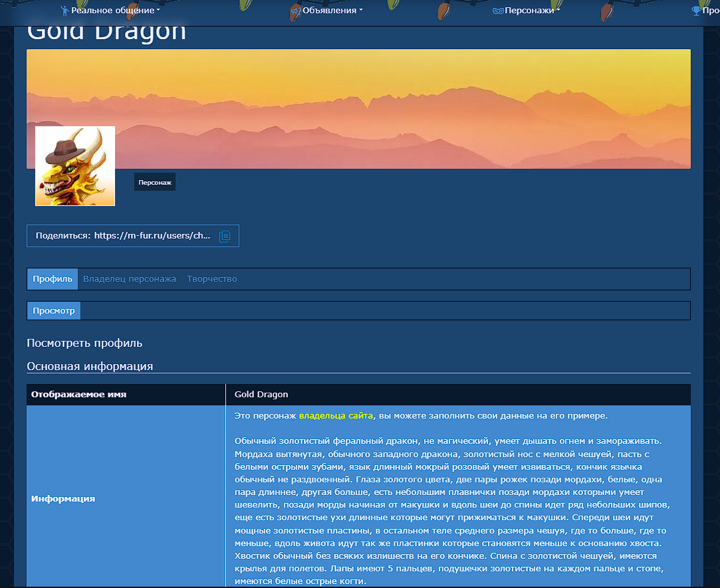This screenshot has height=588, width=720.
Task: Follow the владельца сайта link
Action: (336, 416)
